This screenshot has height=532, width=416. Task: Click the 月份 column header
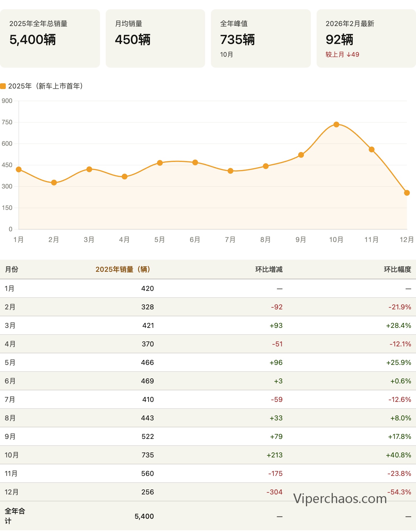12,269
